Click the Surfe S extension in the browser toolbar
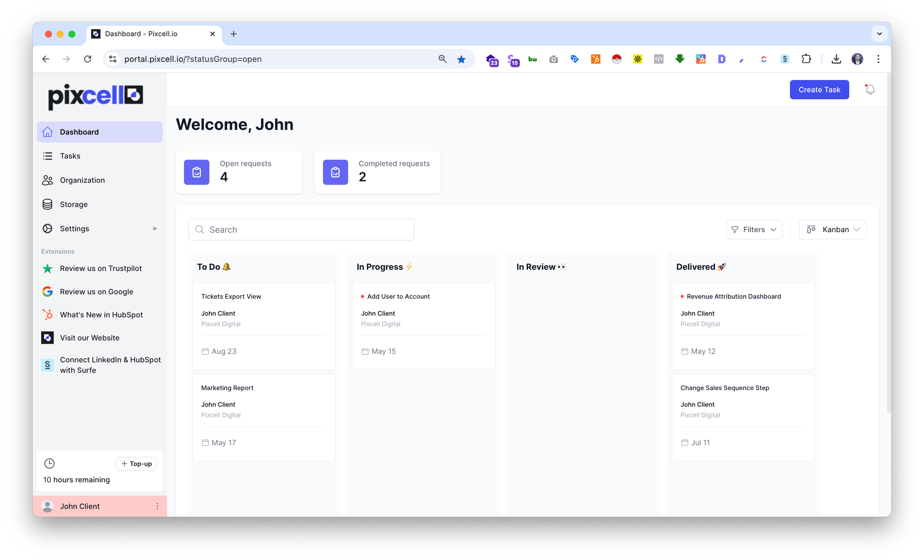Screen dimensions: 924x560 [x=785, y=59]
